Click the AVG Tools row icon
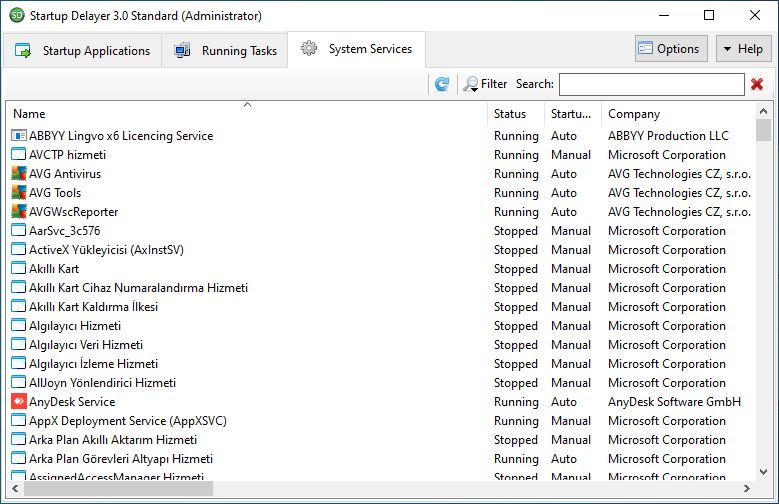779x504 pixels. coord(18,192)
